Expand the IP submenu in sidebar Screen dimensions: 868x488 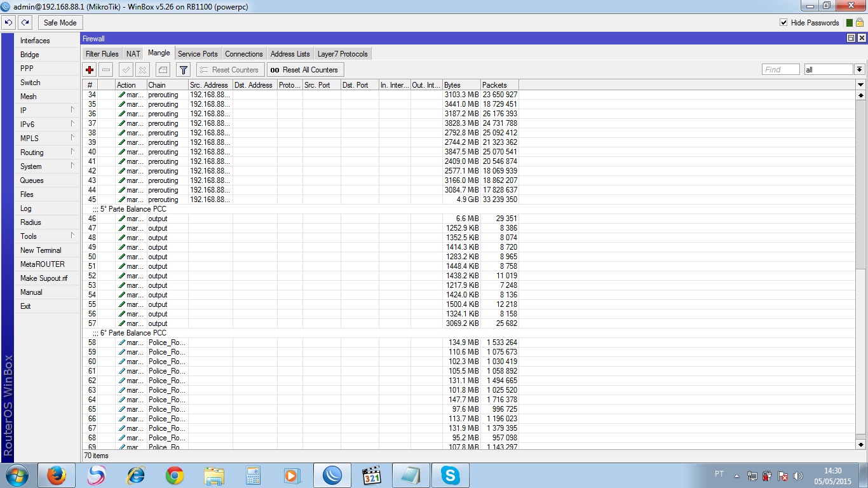tap(72, 110)
